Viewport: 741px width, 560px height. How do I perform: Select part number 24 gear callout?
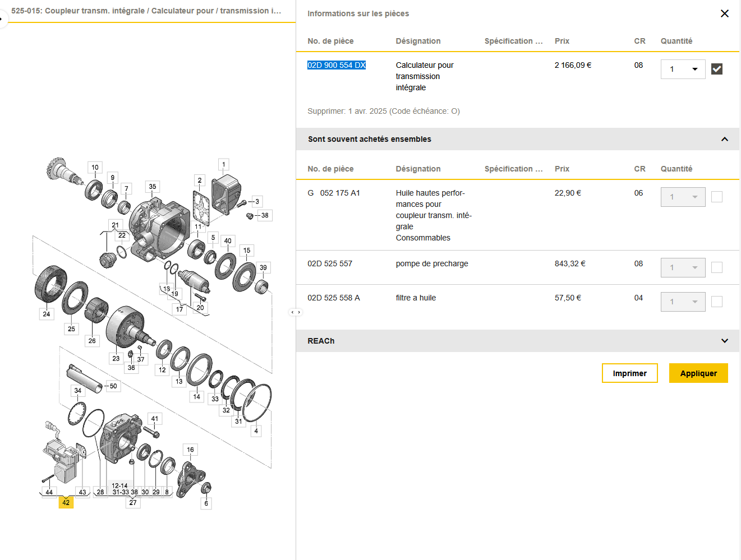click(x=47, y=314)
